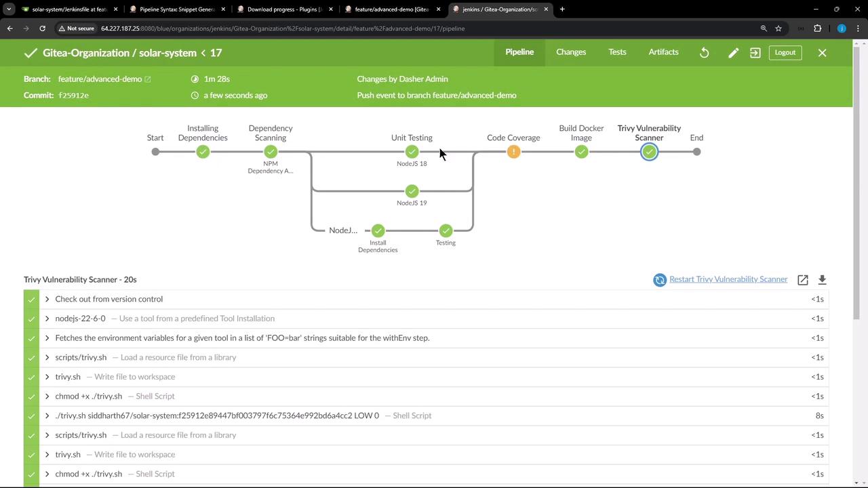Close the pipeline run details
The image size is (868, 488).
pyautogui.click(x=822, y=53)
